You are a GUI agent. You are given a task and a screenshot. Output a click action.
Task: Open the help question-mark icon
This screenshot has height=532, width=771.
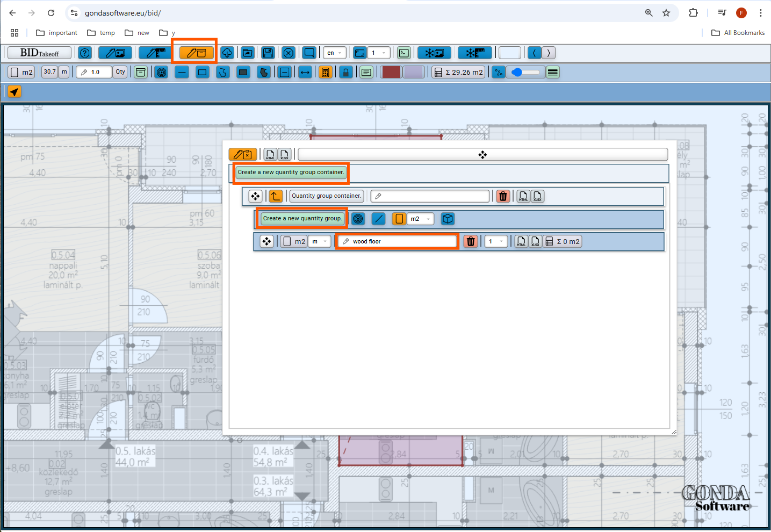(84, 53)
